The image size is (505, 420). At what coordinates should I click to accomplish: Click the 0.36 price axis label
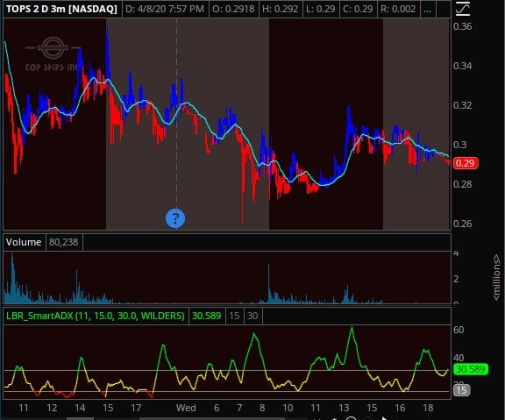coord(463,26)
